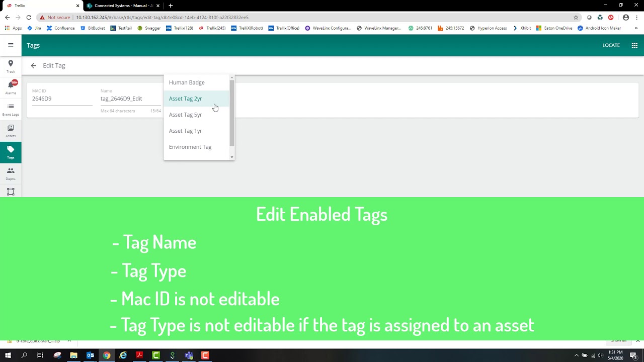This screenshot has width=644, height=362.
Task: Click the dropdown scroll down arrow
Action: pos(232,157)
